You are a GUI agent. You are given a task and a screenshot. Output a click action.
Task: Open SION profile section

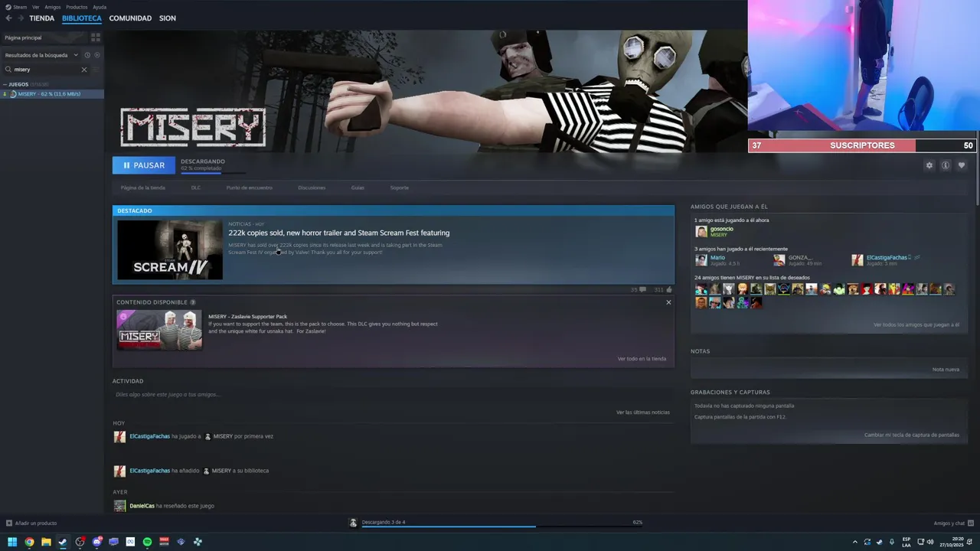(168, 18)
